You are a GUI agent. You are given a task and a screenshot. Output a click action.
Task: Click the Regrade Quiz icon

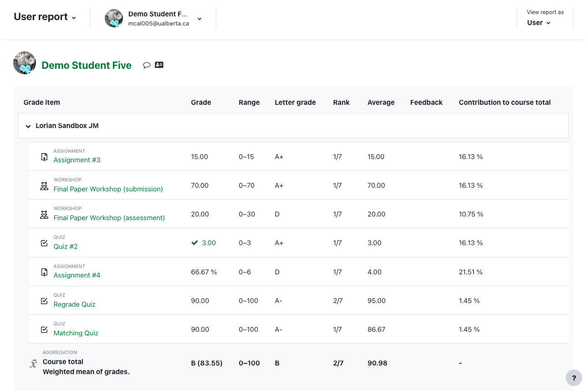click(x=44, y=301)
